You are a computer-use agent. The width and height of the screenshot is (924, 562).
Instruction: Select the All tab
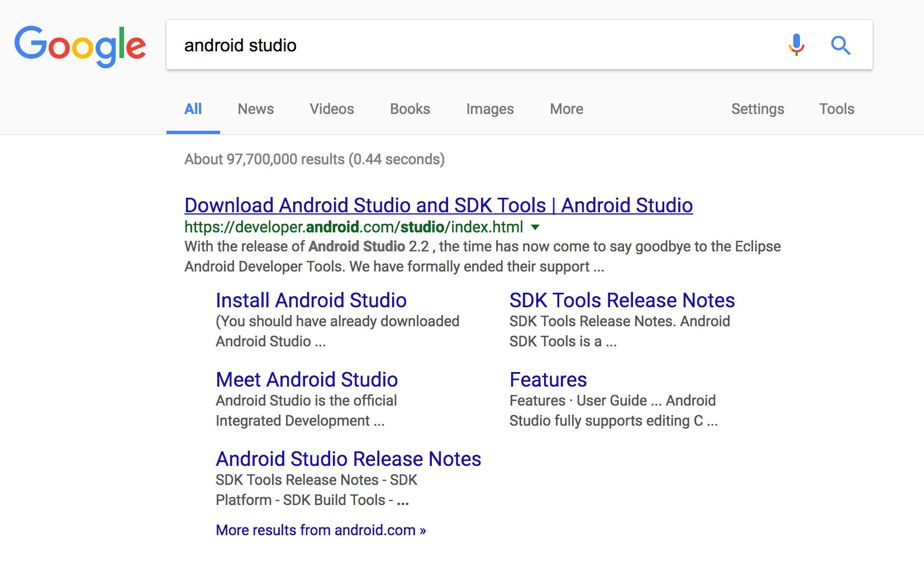(193, 109)
